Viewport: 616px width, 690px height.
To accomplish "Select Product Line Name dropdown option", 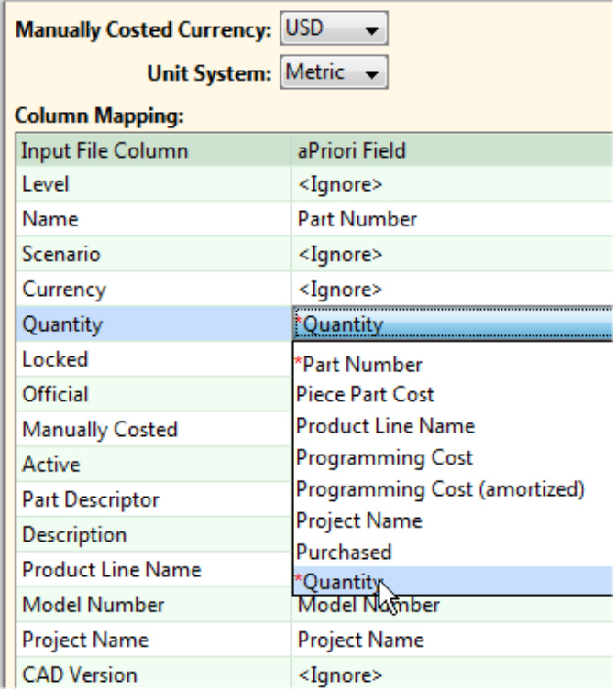I will (x=385, y=426).
